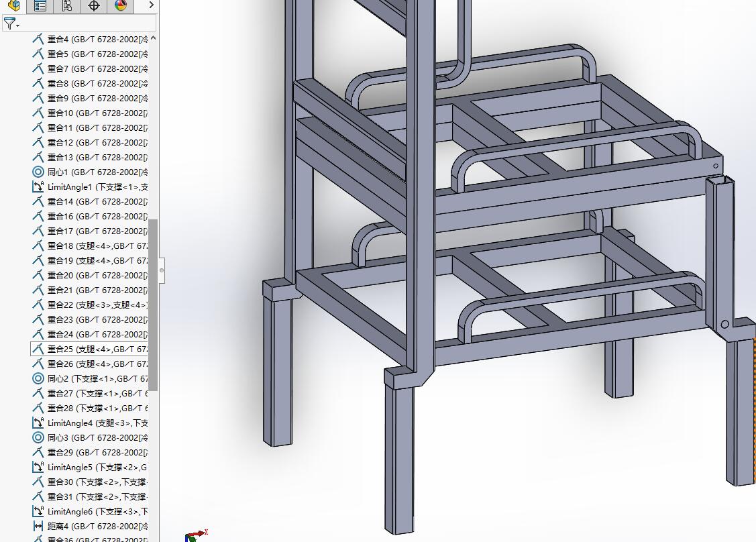
Task: Switch to the PropertyManager tab
Action: pyautogui.click(x=40, y=6)
